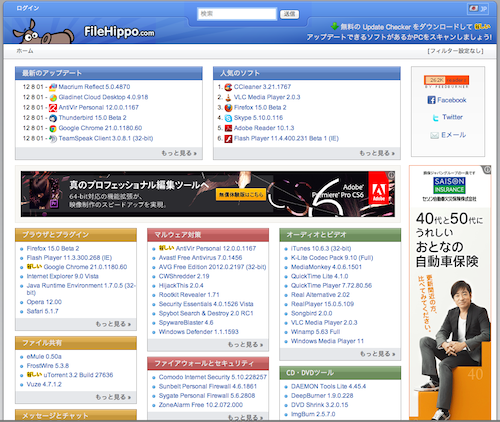The height and width of the screenshot is (422, 500).
Task: Open Winamp 5.63 Full link
Action: coord(315,332)
